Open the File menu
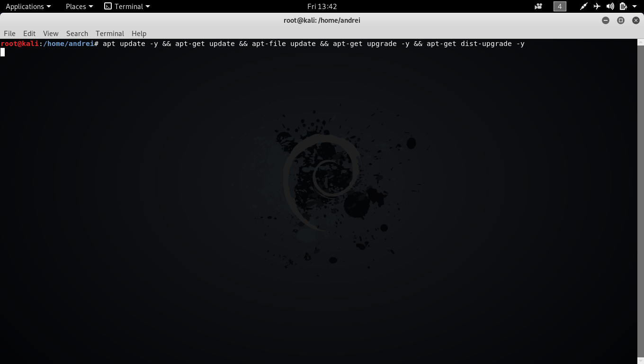The width and height of the screenshot is (644, 364). coord(9,33)
